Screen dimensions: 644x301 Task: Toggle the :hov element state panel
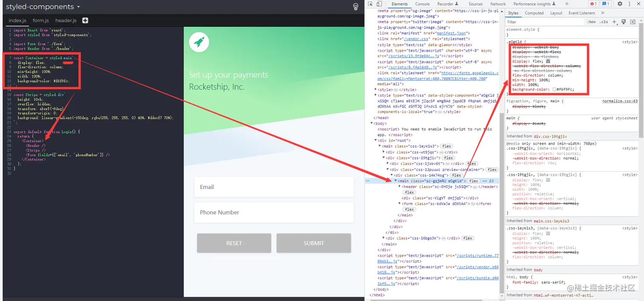point(591,22)
